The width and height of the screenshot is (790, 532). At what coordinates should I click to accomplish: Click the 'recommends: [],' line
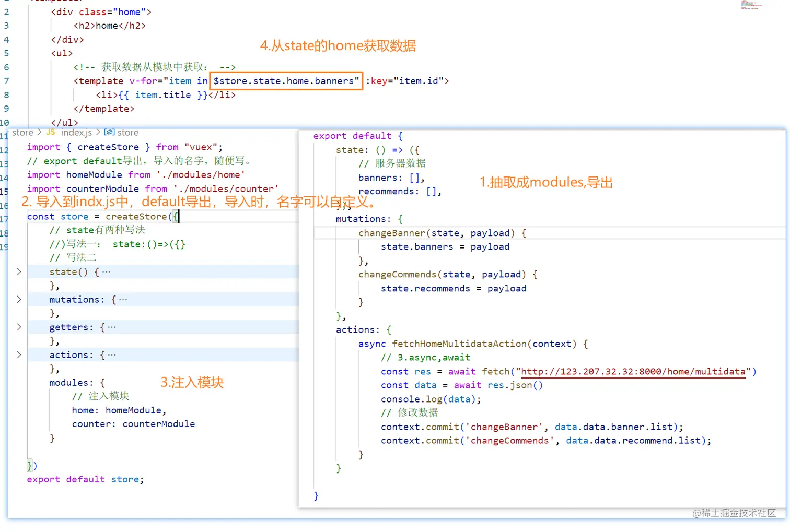(x=400, y=191)
